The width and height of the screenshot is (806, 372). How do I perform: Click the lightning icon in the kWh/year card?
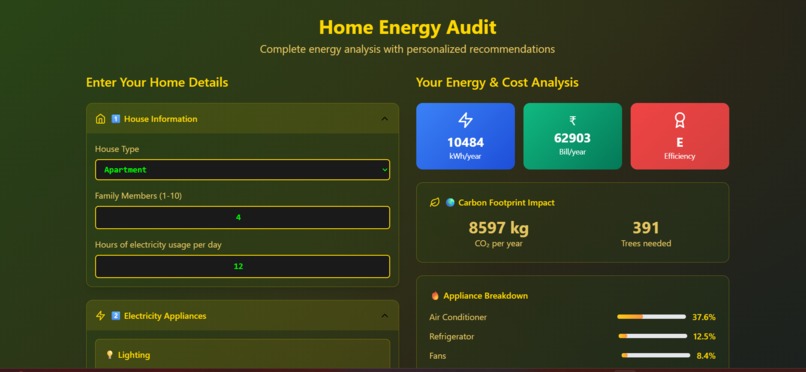[x=465, y=120]
